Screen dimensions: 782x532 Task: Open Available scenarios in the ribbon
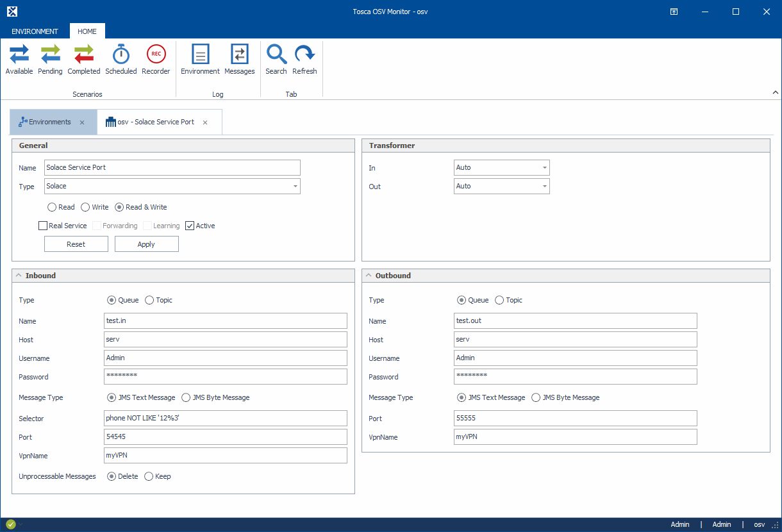(x=19, y=60)
